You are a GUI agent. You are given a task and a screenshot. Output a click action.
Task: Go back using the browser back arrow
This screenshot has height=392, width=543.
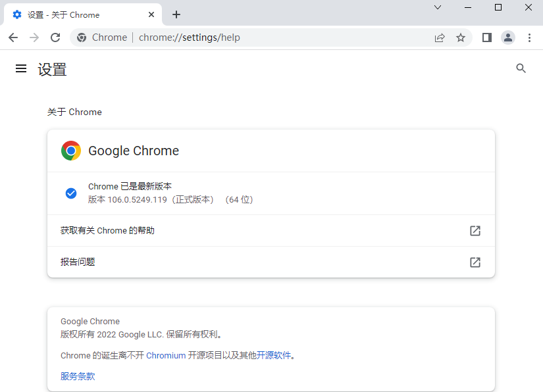[13, 37]
